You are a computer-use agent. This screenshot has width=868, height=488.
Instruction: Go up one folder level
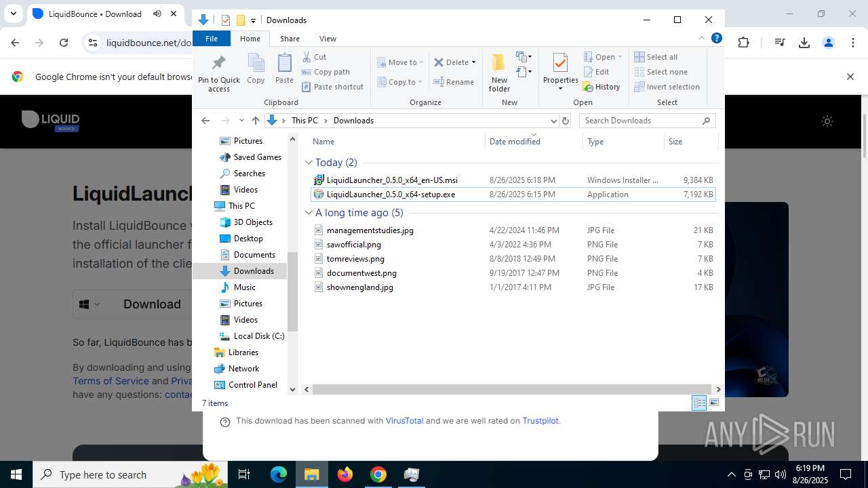tap(255, 121)
